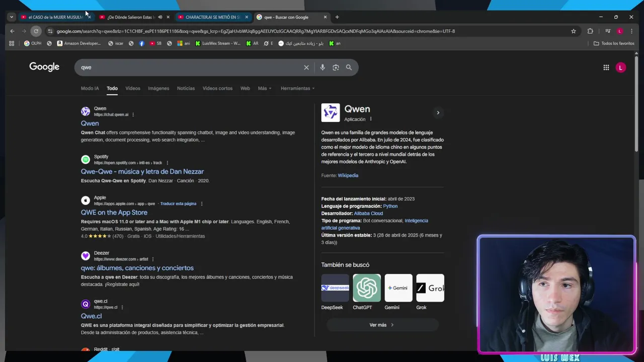Close the 'qwe - Buscar con Google' tab
Viewport: 644px width, 362px height.
pyautogui.click(x=325, y=17)
